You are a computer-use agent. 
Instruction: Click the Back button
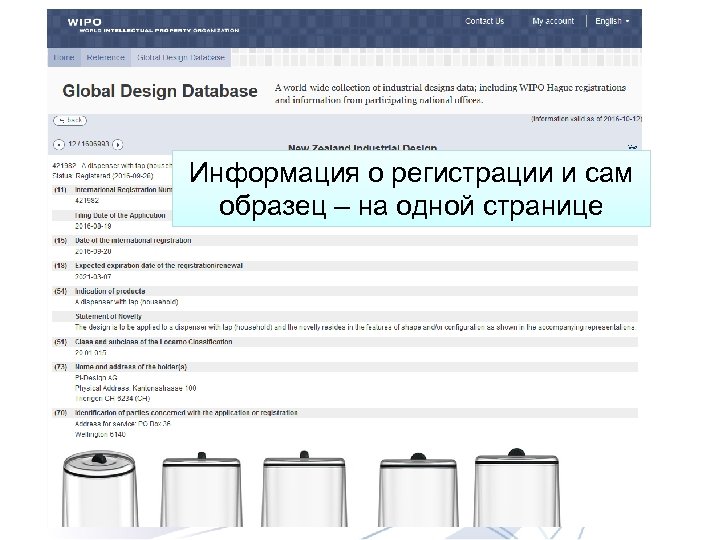coord(70,120)
